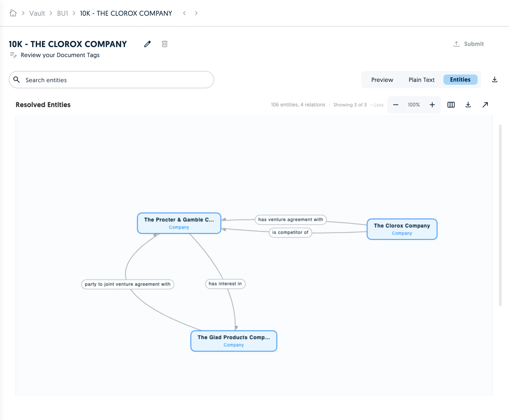Image resolution: width=509 pixels, height=420 pixels.
Task: Go to previous document arrow
Action: point(185,13)
